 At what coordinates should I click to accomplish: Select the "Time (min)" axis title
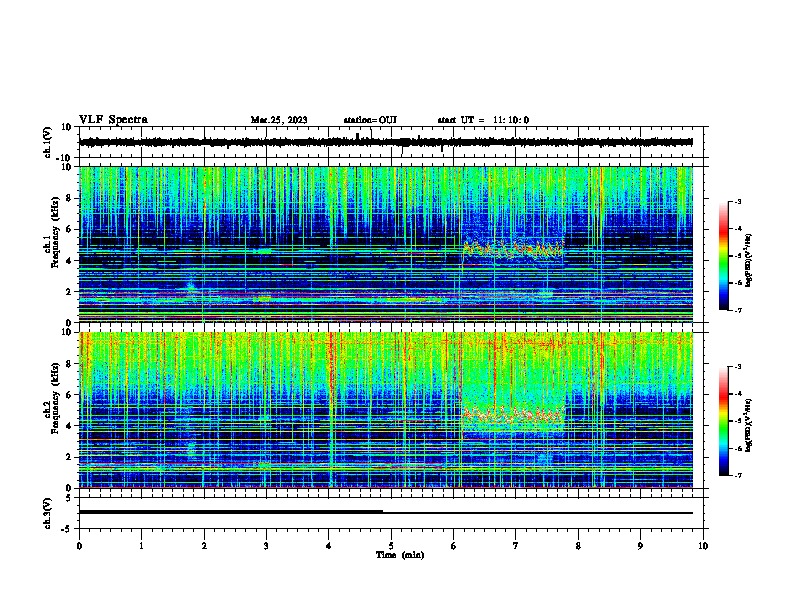(x=400, y=555)
